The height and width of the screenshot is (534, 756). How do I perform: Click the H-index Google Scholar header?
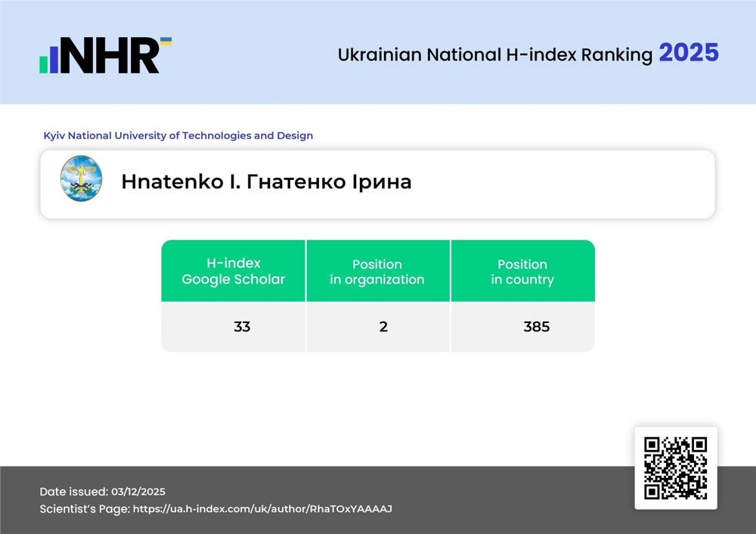pyautogui.click(x=233, y=271)
